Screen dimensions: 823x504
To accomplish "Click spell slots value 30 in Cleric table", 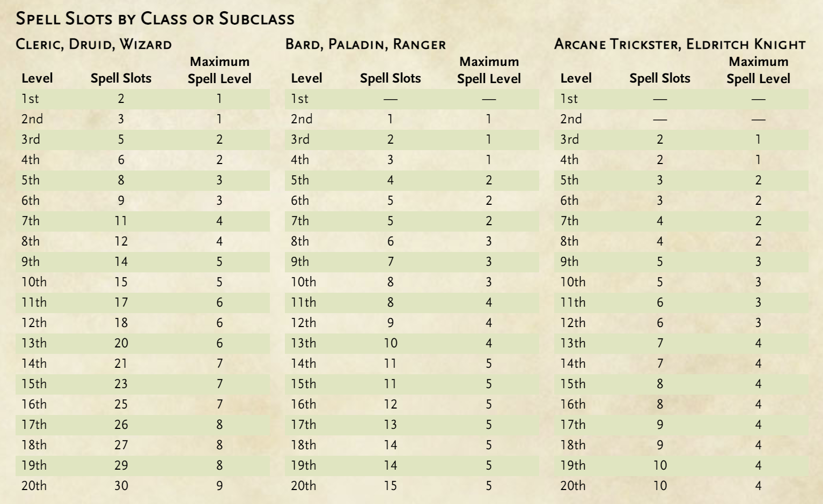I will tap(121, 486).
